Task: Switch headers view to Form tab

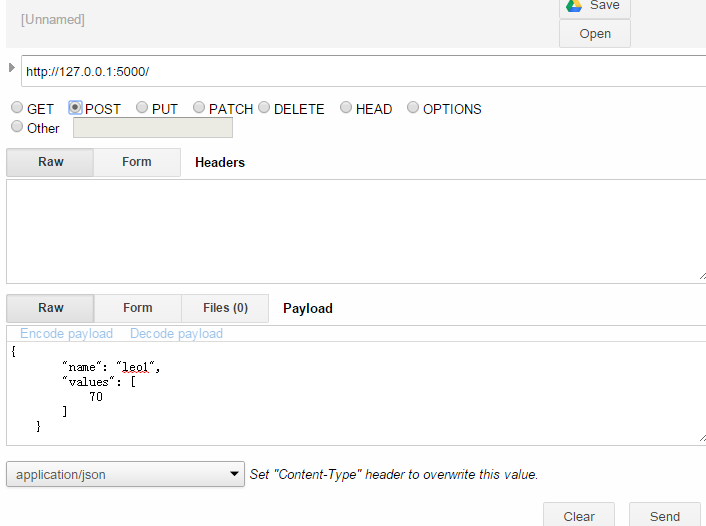Action: click(x=137, y=162)
